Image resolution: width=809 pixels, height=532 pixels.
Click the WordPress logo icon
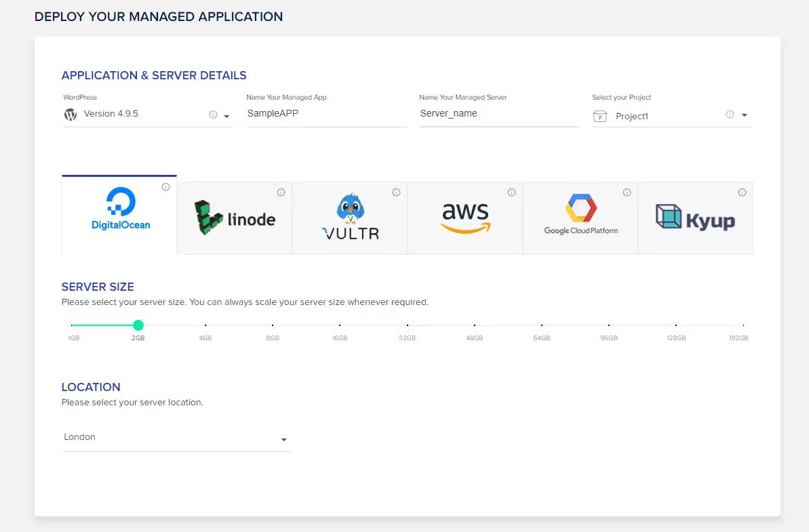[x=70, y=115]
